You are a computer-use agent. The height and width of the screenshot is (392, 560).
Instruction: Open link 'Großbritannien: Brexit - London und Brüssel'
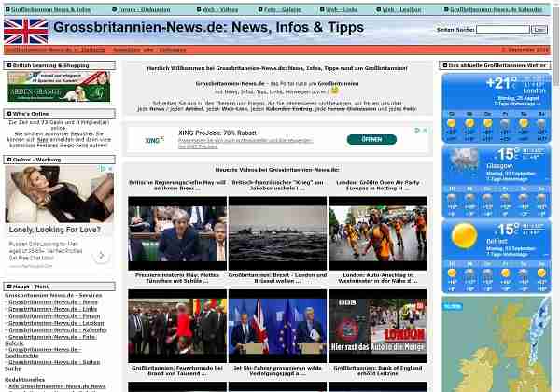(277, 278)
